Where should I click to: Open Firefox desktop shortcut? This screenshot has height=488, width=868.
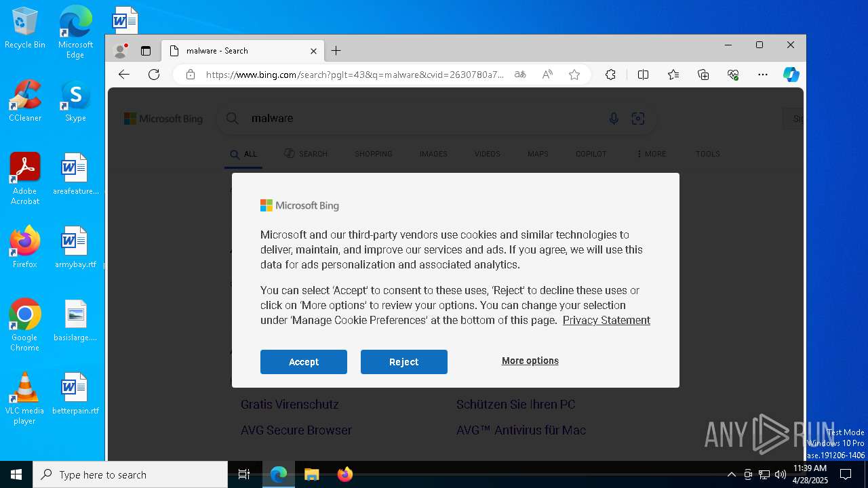[25, 247]
